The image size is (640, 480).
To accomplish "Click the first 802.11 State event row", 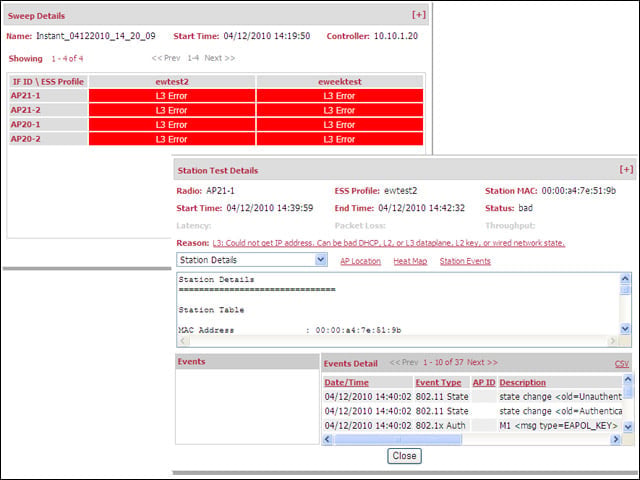I will 473,397.
